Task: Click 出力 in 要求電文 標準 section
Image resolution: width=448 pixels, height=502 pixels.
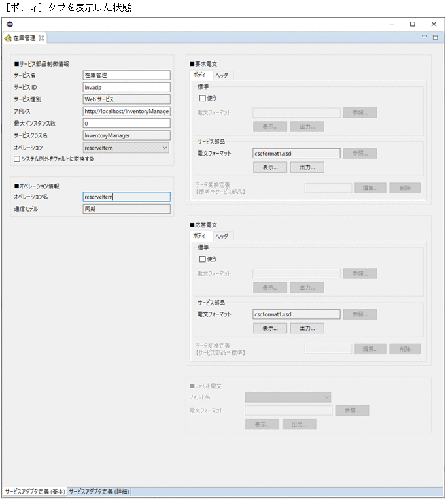Action: point(307,127)
